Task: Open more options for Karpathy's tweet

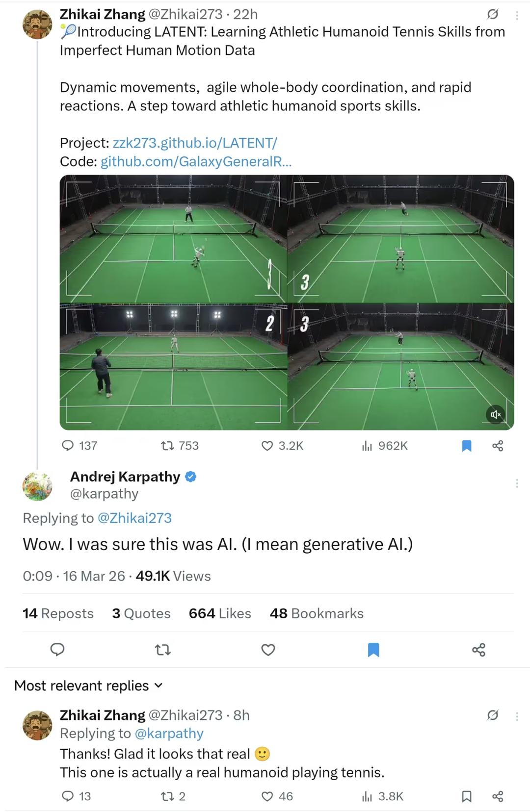Action: (x=517, y=483)
